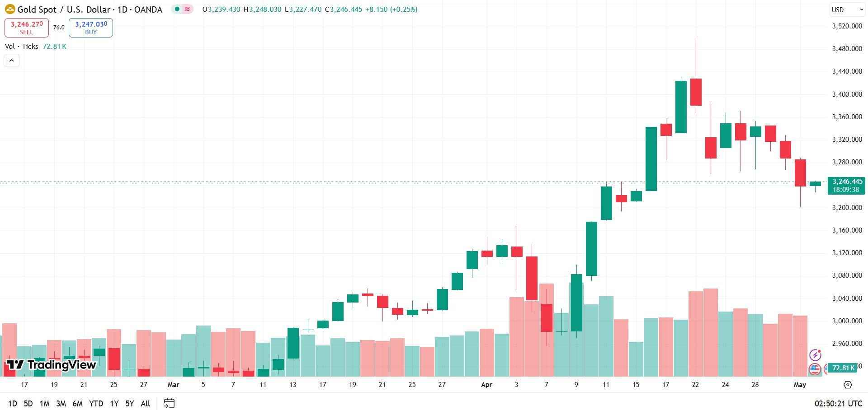Image resolution: width=868 pixels, height=410 pixels.
Task: Click the current price label 3,246.445
Action: pyautogui.click(x=846, y=186)
